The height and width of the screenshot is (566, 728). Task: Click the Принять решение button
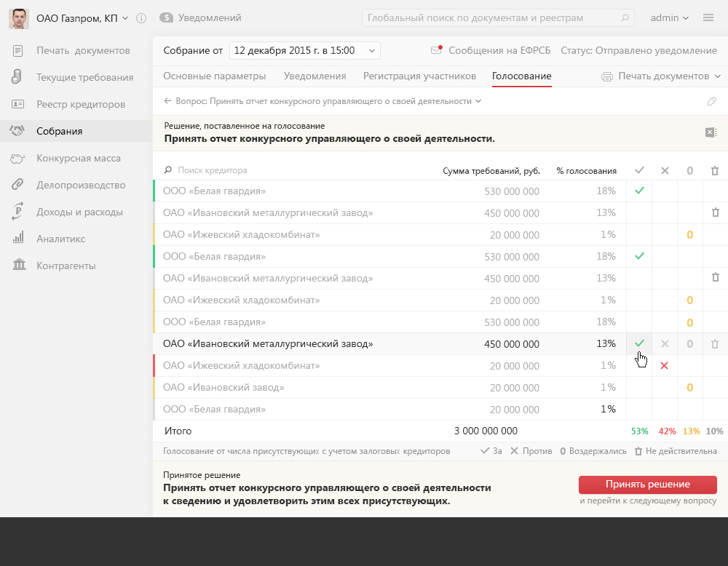(x=647, y=485)
